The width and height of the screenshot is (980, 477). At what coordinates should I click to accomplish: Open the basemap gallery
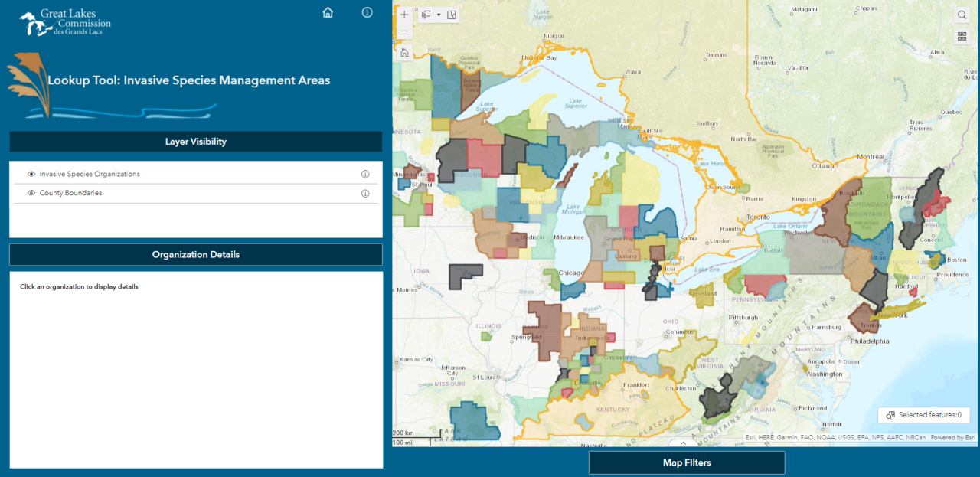click(962, 36)
